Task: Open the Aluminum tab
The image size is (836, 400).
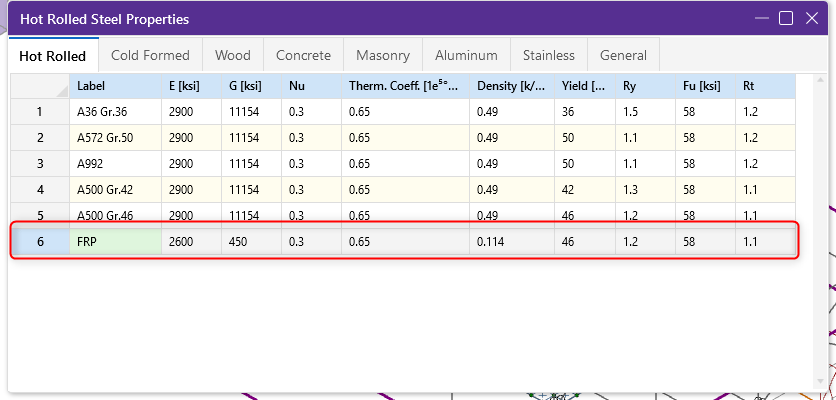Action: [466, 55]
